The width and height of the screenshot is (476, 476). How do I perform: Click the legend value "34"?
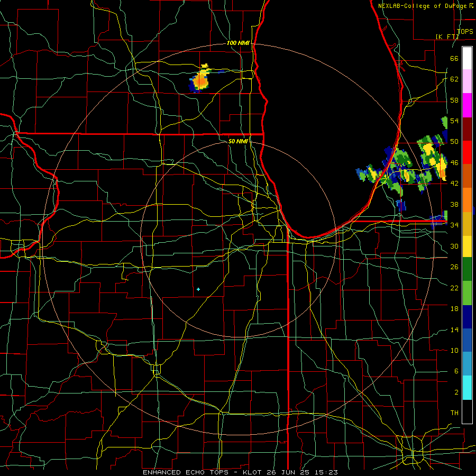pos(454,225)
